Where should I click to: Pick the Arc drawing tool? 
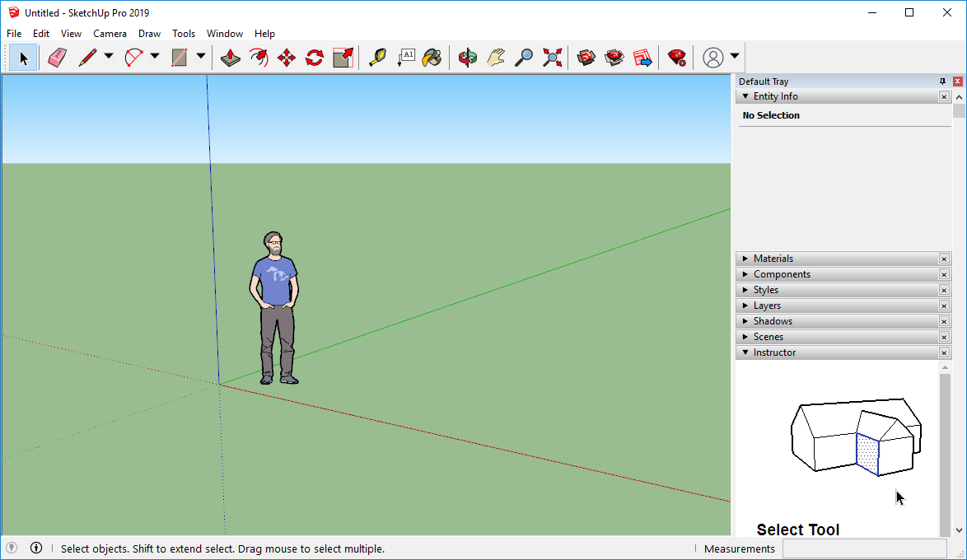click(x=133, y=58)
